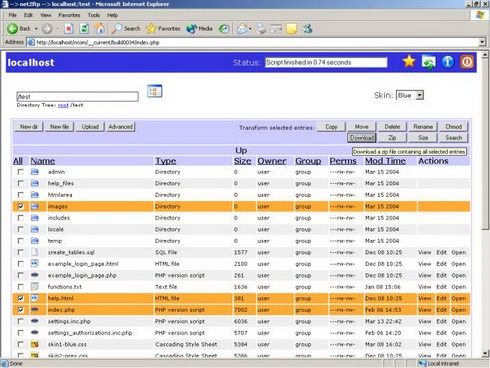The image size is (490, 368).
Task: Open the Back button history dropdown arrow
Action: [36, 29]
